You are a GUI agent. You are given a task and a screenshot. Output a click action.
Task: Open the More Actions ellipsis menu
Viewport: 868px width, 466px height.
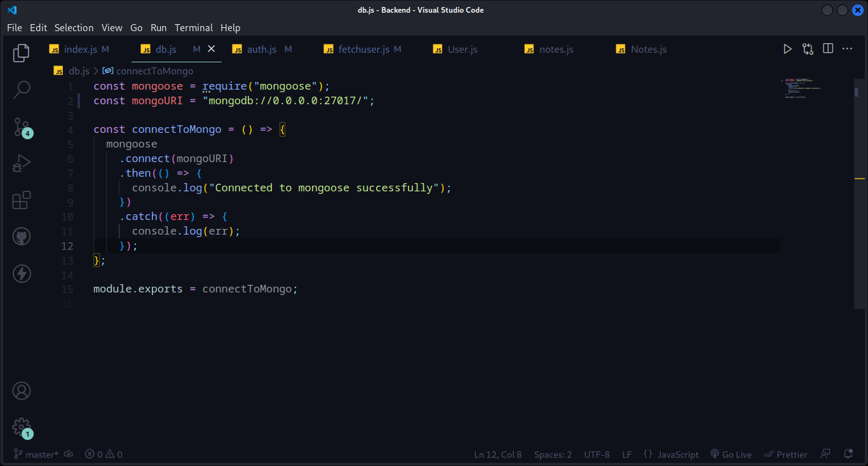pyautogui.click(x=847, y=49)
